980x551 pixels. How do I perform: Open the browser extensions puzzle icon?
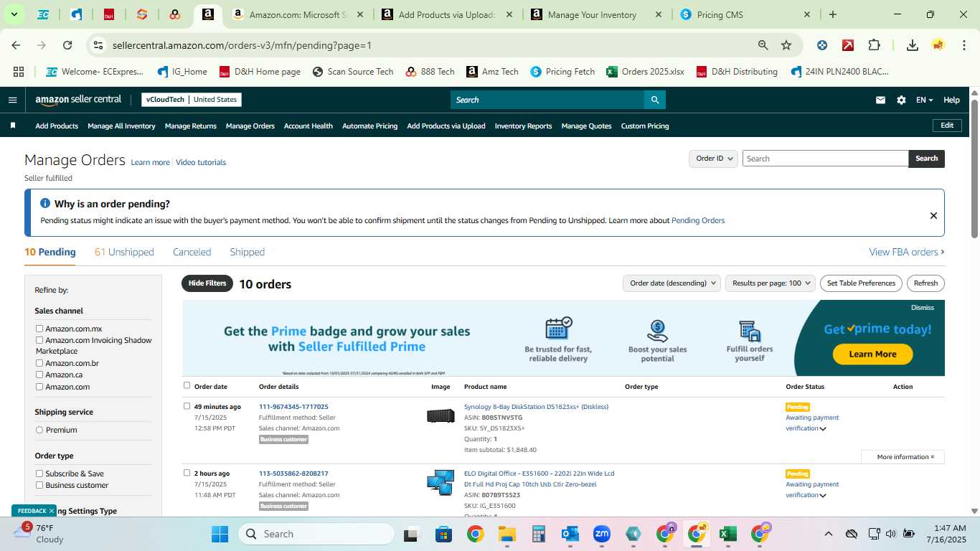point(874,45)
